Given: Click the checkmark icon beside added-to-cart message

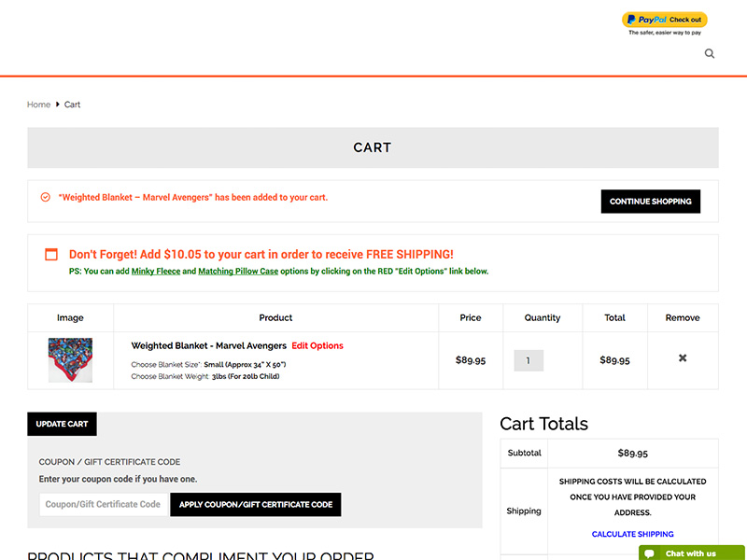Looking at the screenshot, I should coord(45,197).
